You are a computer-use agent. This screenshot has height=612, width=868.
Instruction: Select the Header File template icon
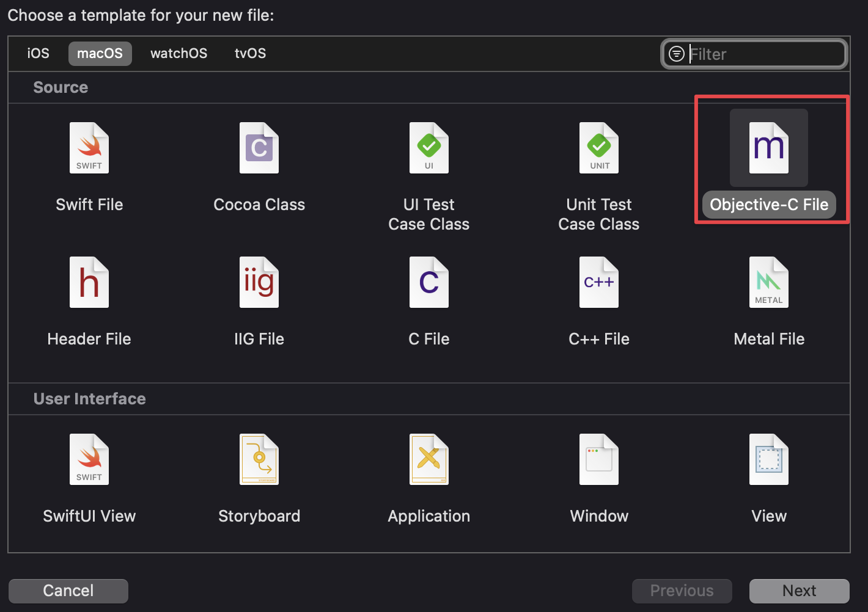pyautogui.click(x=89, y=282)
